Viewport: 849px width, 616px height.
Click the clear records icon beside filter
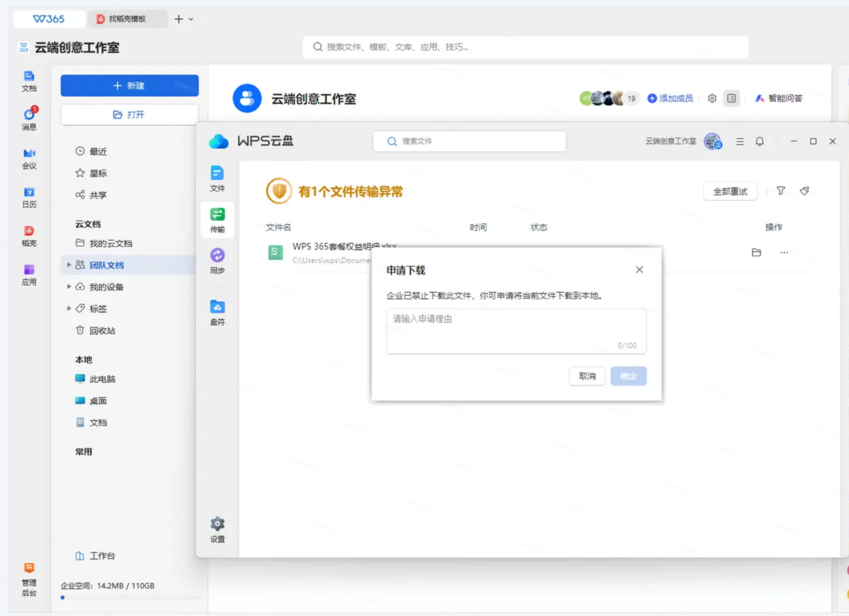(x=805, y=191)
